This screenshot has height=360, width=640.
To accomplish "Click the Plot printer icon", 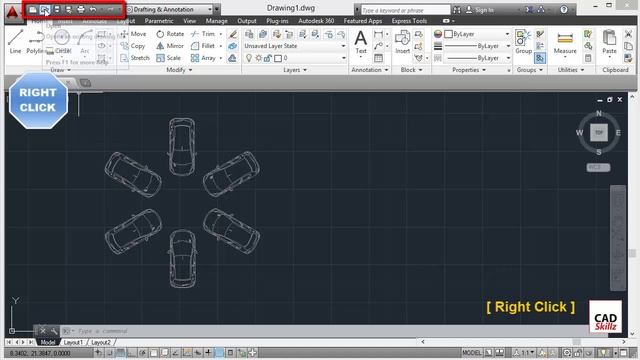I will click(81, 9).
